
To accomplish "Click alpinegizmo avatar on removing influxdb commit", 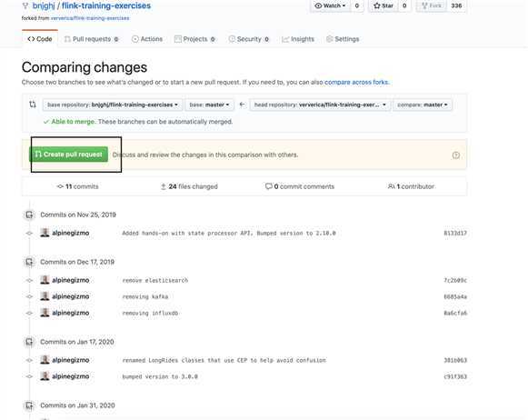I will [x=45, y=313].
